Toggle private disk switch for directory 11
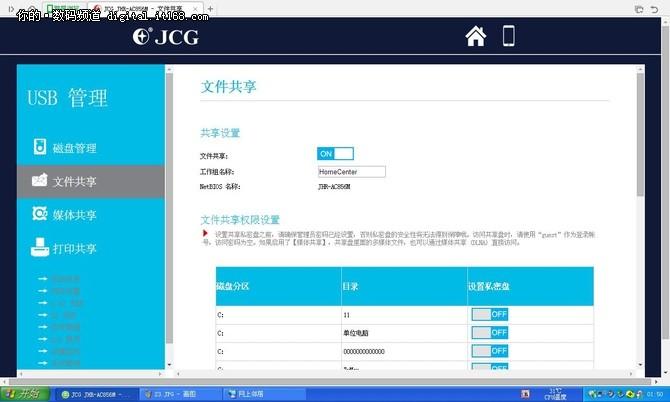Screen dimensions: 670x402 [490, 314]
